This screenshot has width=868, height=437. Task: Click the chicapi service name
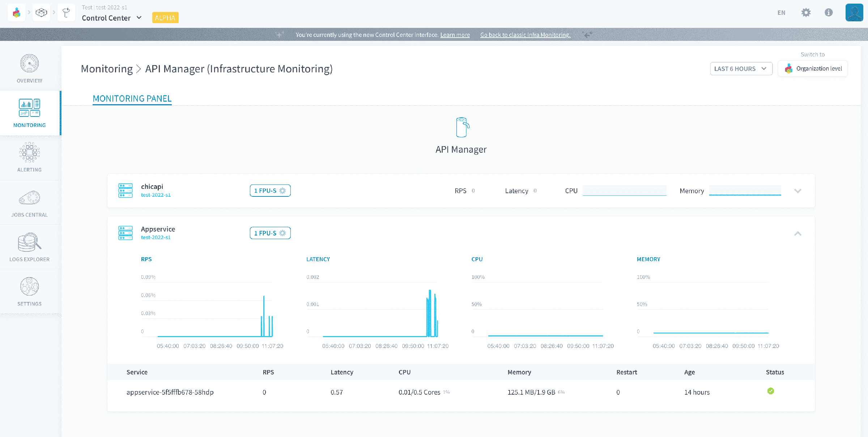[152, 187]
